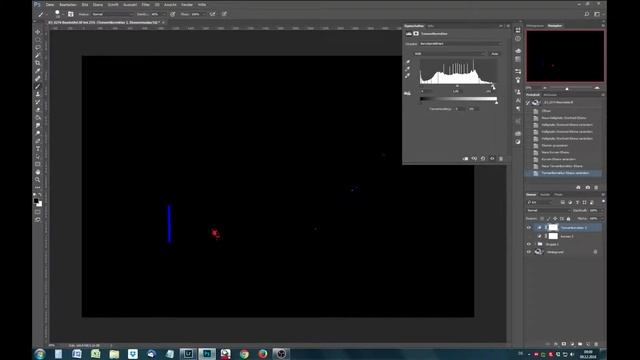This screenshot has height=360, width=640.
Task: Toggle pressure for opacity in options bar
Action: tap(173, 14)
